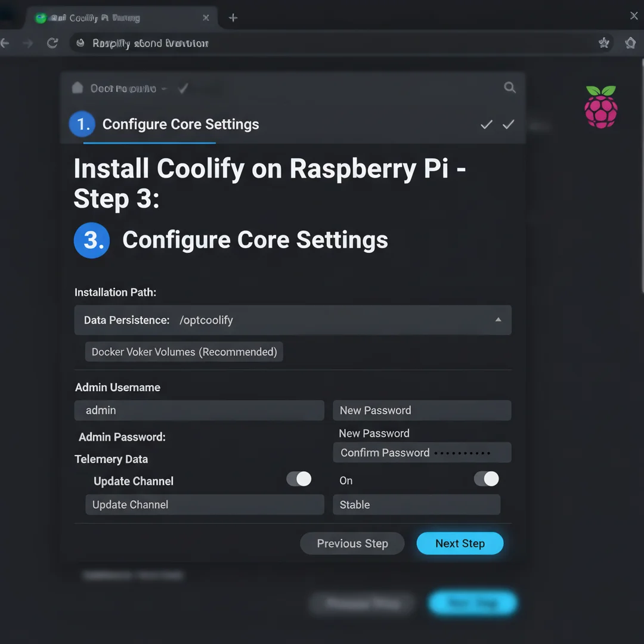Click the 'New Password' label below field
The width and height of the screenshot is (644, 644).
(x=374, y=434)
